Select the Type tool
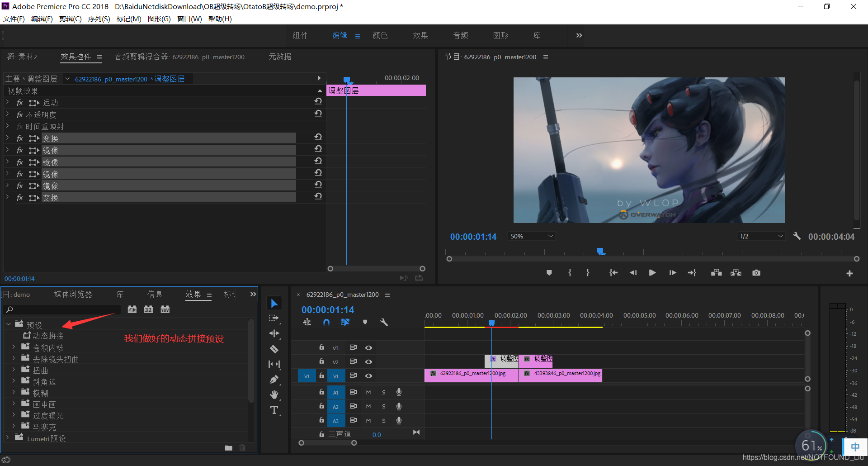 click(x=274, y=410)
